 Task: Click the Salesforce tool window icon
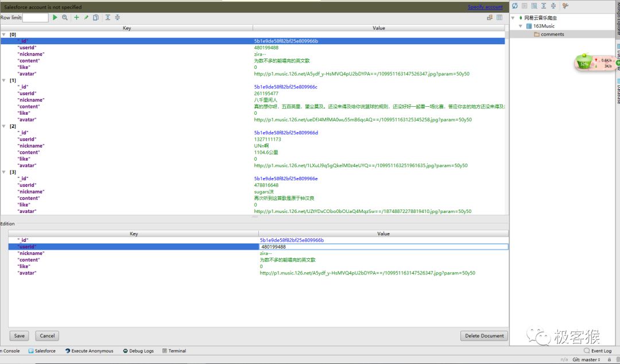tap(31, 351)
